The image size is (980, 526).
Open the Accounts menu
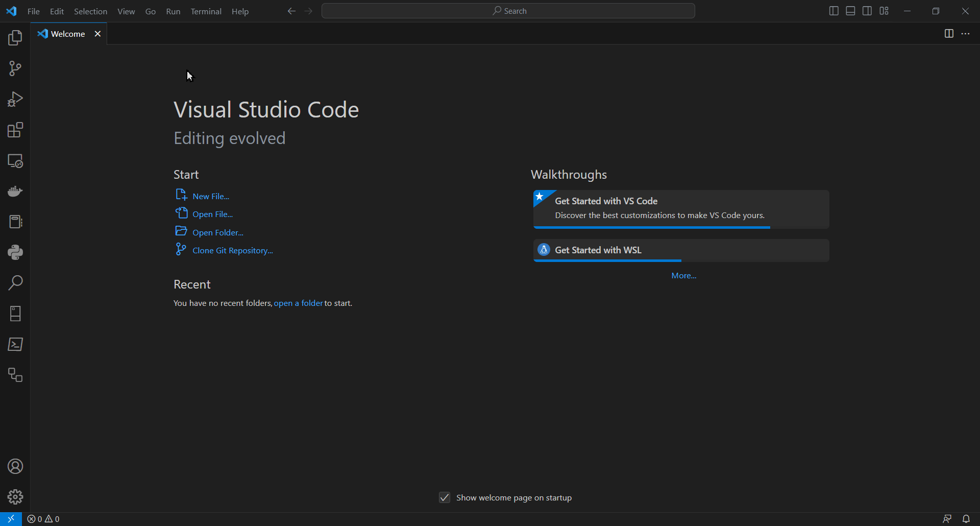pos(15,466)
